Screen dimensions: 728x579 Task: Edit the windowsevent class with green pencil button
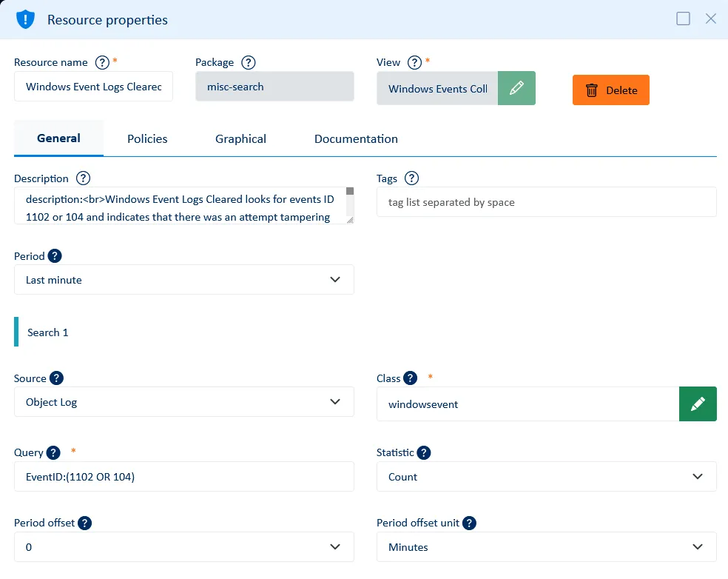pos(697,404)
